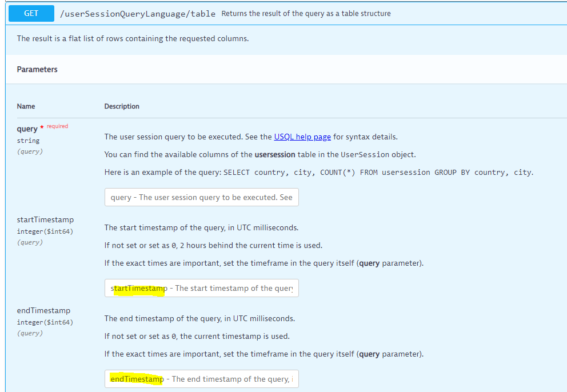Viewport: 567px width, 392px height.
Task: Click the 'string' type under query
Action: coord(28,141)
